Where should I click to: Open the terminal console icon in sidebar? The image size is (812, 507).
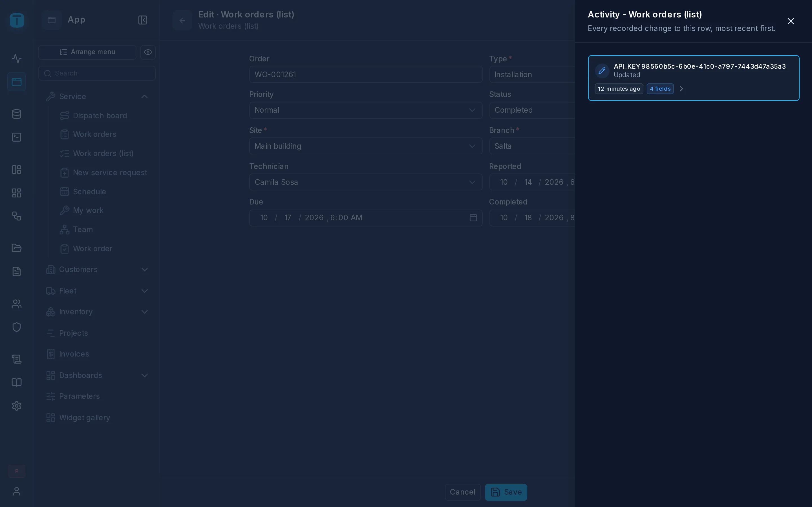[x=16, y=137]
